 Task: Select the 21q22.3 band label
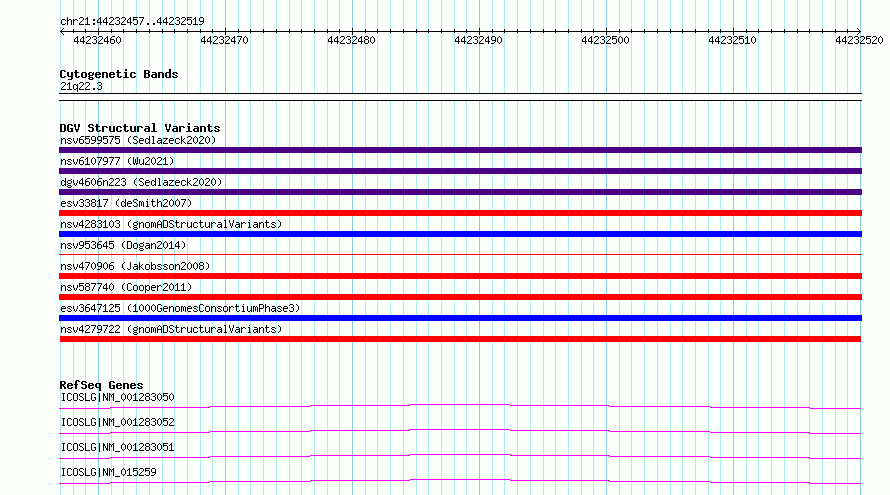click(x=81, y=86)
